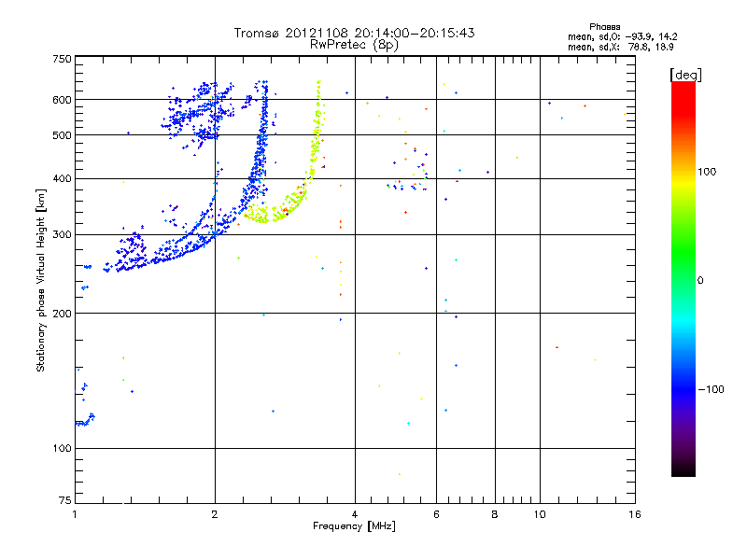
Task: Click the blue echo cluster near 110 km height
Action: tap(85, 420)
